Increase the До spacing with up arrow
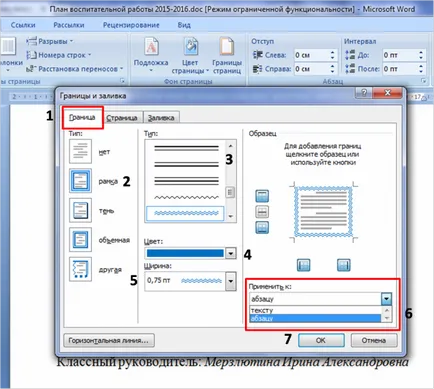This screenshot has width=434, height=389. pos(421,52)
